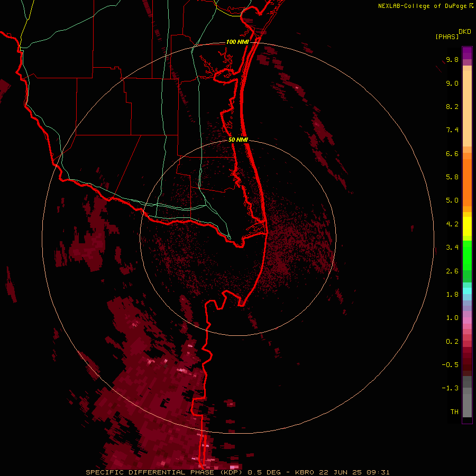
Task: Click the 1.0 value on the color scale
Action: coord(452,318)
